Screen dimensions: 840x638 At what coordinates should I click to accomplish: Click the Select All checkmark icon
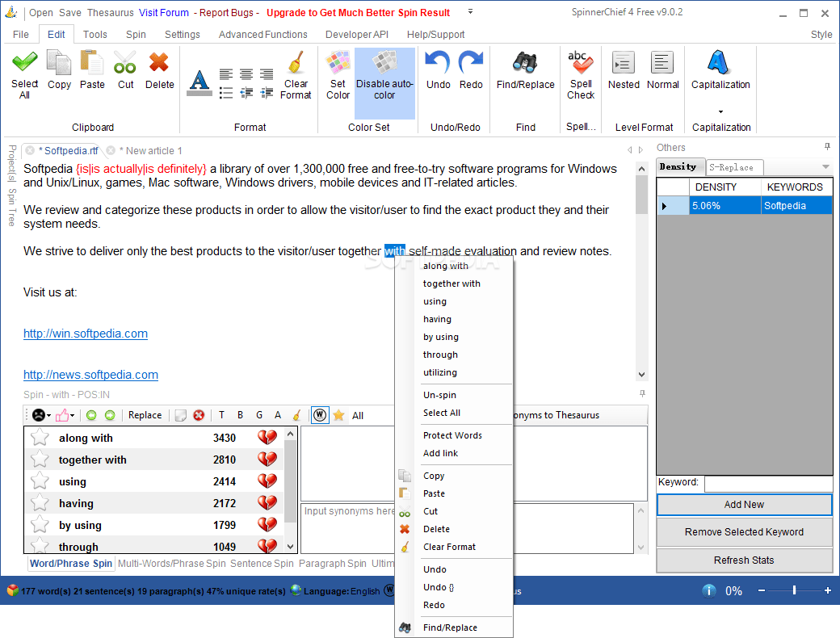point(25,62)
